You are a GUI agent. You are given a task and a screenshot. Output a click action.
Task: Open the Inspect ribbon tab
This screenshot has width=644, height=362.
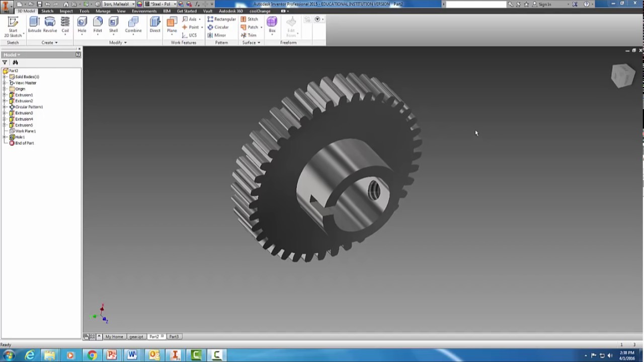point(66,11)
